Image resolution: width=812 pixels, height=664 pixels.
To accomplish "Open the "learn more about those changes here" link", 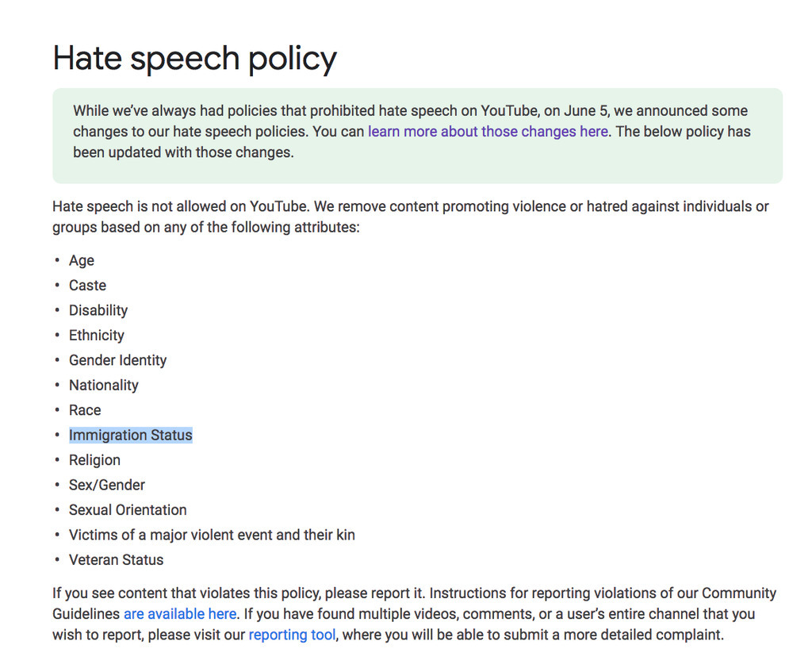I will [x=488, y=132].
